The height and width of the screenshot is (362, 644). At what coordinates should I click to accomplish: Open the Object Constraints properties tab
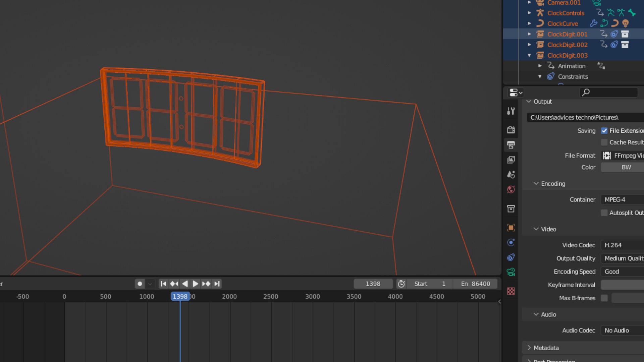[x=511, y=257]
